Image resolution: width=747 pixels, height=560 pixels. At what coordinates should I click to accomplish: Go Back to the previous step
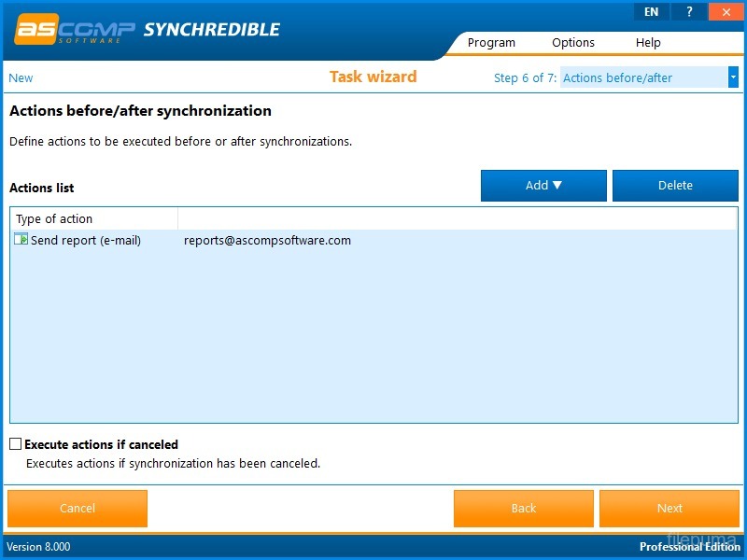pos(524,508)
